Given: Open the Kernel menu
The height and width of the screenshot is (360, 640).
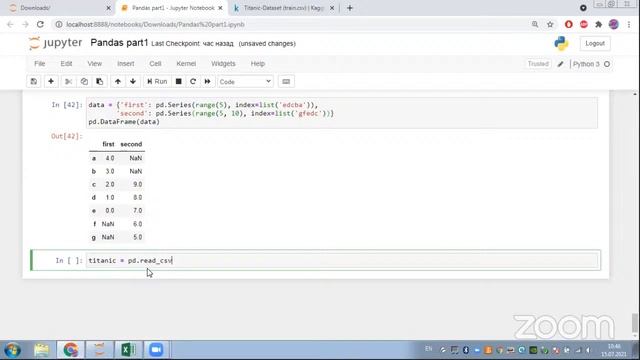Looking at the screenshot, I should (x=186, y=64).
